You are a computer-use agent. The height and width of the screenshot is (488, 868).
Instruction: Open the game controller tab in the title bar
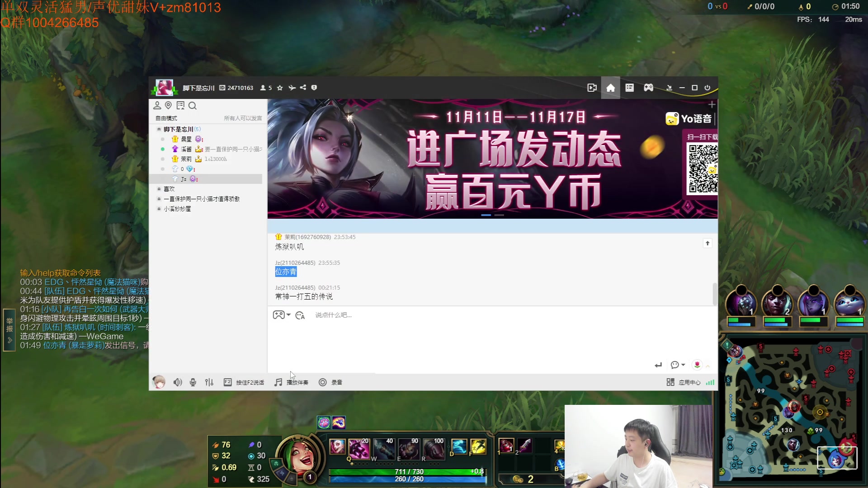click(x=648, y=88)
